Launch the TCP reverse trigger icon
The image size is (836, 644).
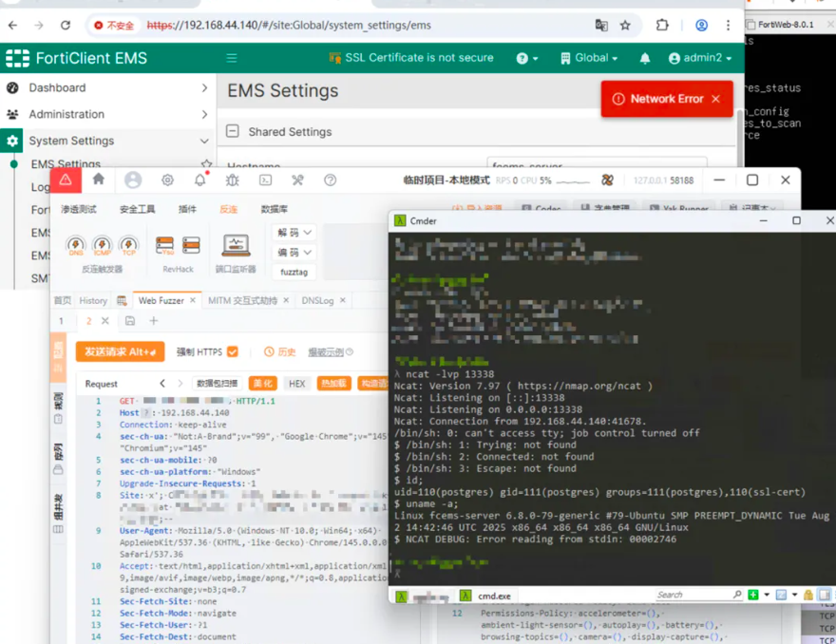(128, 245)
